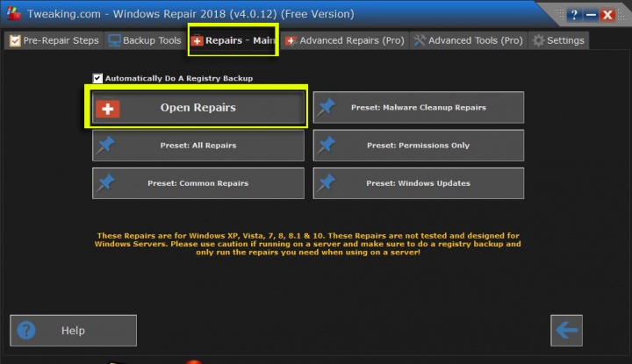Go to the Advanced Tools (Pro) tab

coord(469,40)
